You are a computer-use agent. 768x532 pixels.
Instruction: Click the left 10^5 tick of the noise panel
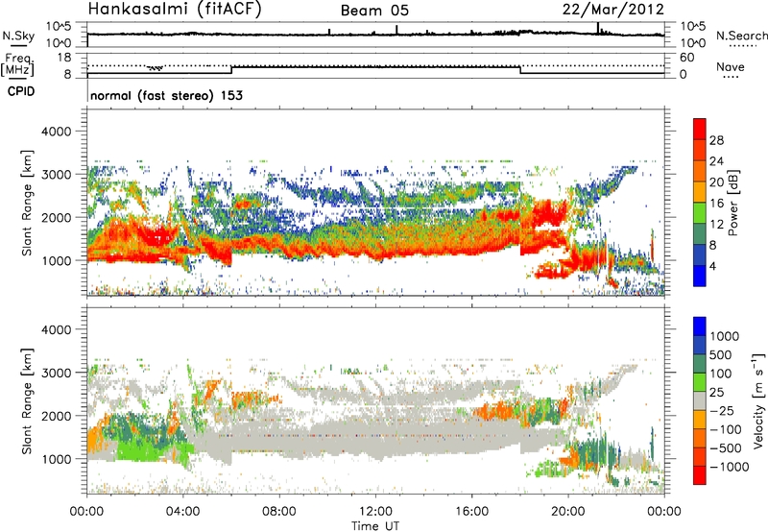pos(59,27)
